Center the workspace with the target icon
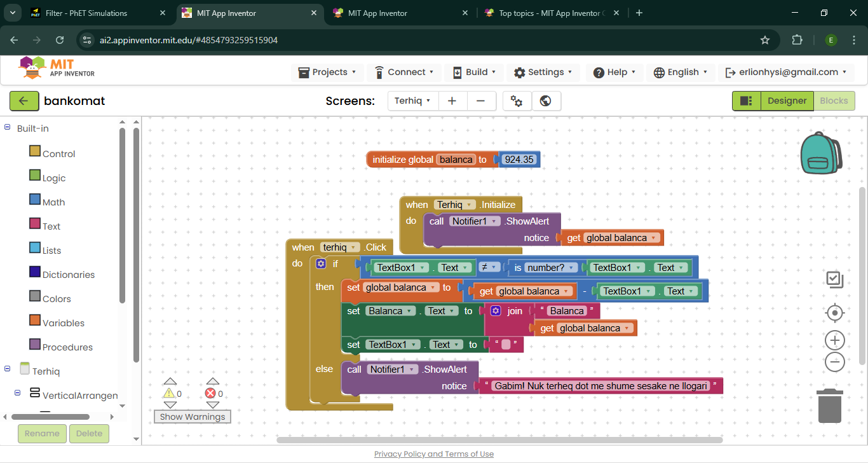868x463 pixels. click(834, 313)
